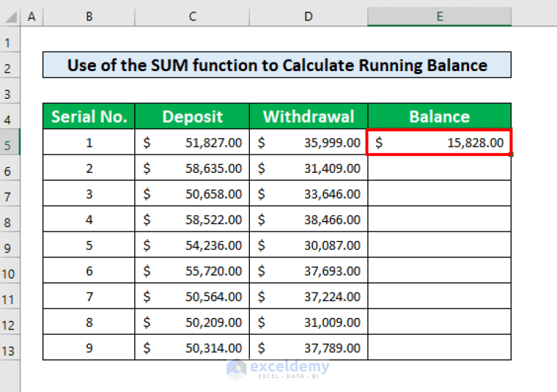Select deposit cell 50,564.00
Viewport: 557px width, 392px height.
(x=192, y=296)
